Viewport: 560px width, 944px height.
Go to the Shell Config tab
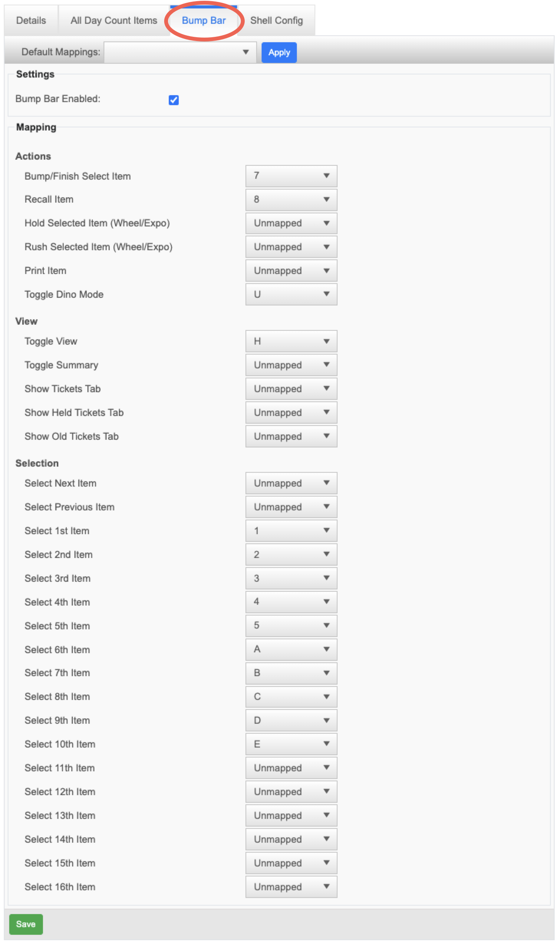tap(277, 20)
